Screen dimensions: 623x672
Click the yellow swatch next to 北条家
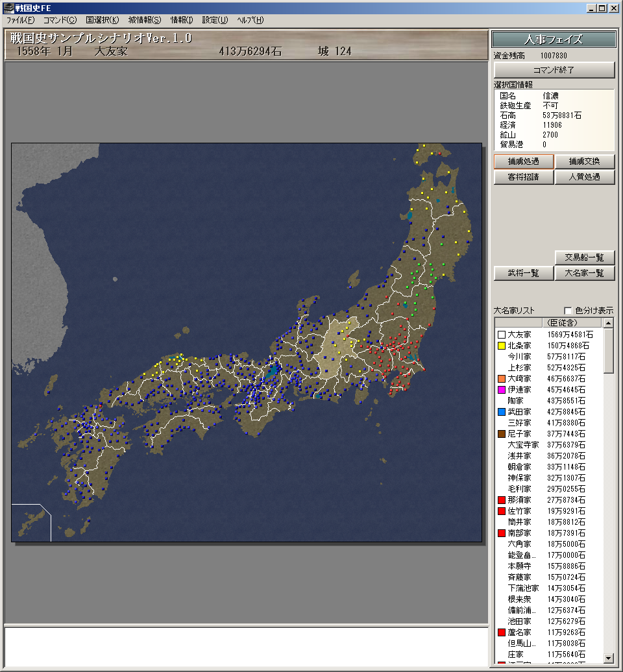(501, 346)
